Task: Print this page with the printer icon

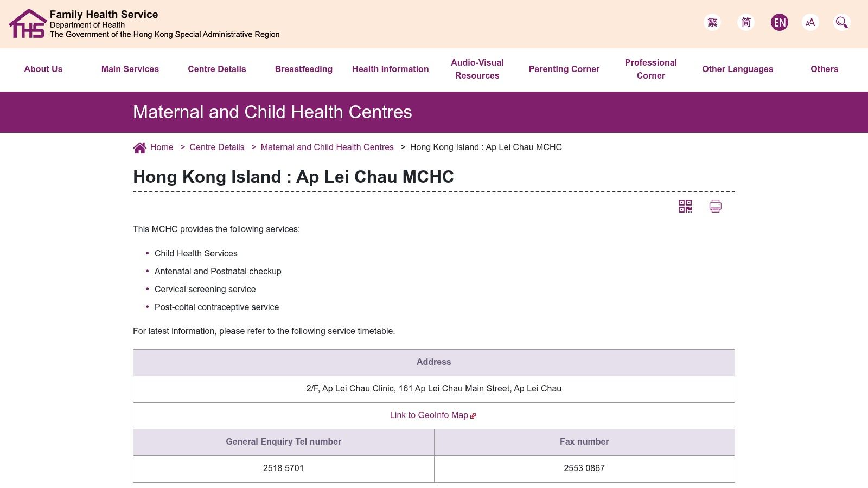Action: tap(716, 206)
